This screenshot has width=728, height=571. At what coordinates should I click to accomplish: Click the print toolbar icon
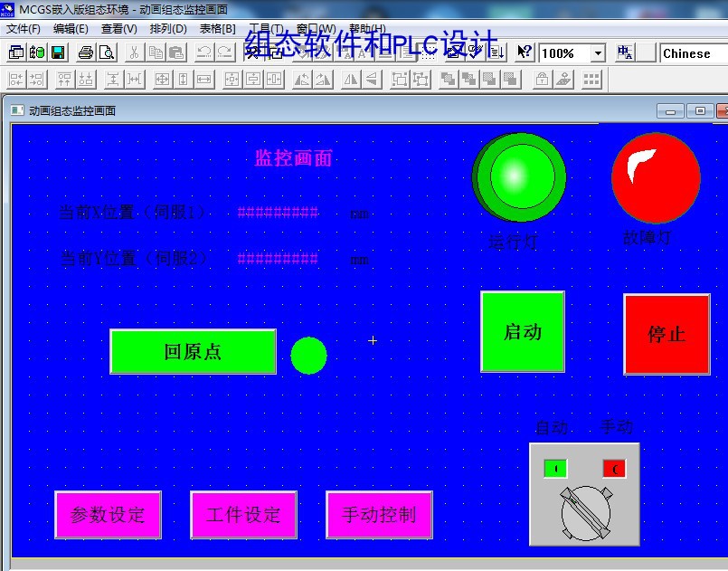(x=85, y=52)
